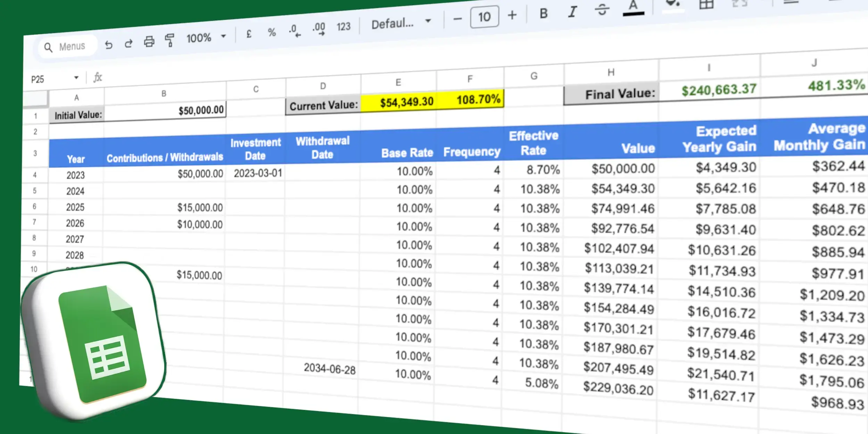The height and width of the screenshot is (434, 868).
Task: Click the Increase decimal places icon
Action: click(x=318, y=29)
